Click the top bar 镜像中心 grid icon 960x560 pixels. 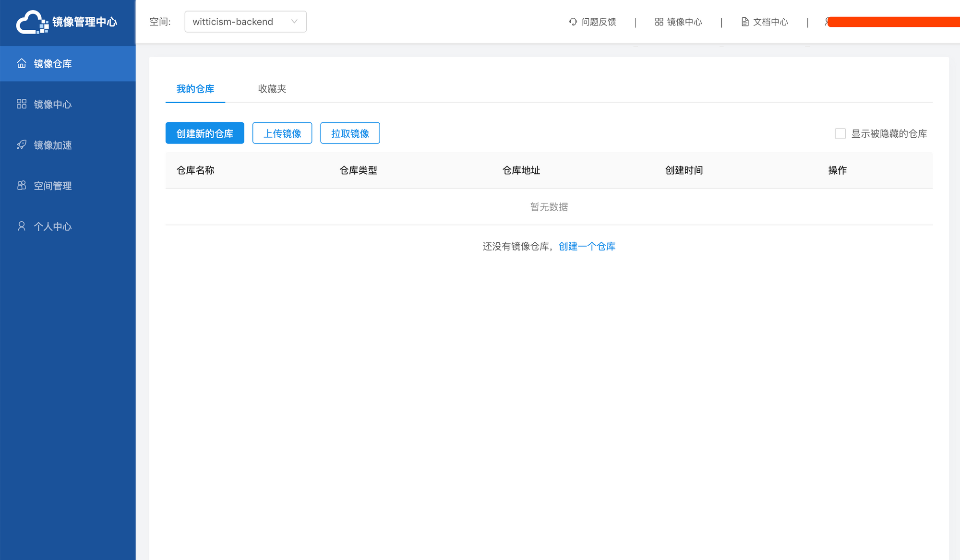(x=659, y=22)
